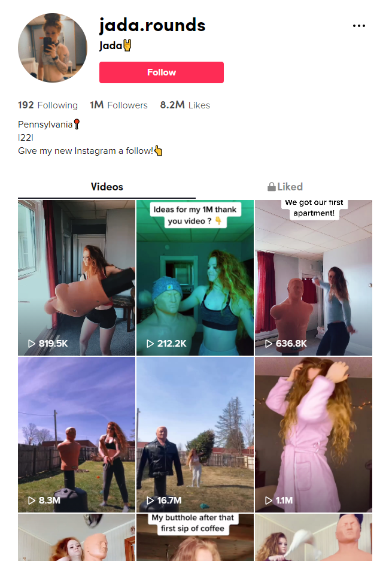Switch to the Liked tab
Screen dimensions: 392x561
click(285, 187)
